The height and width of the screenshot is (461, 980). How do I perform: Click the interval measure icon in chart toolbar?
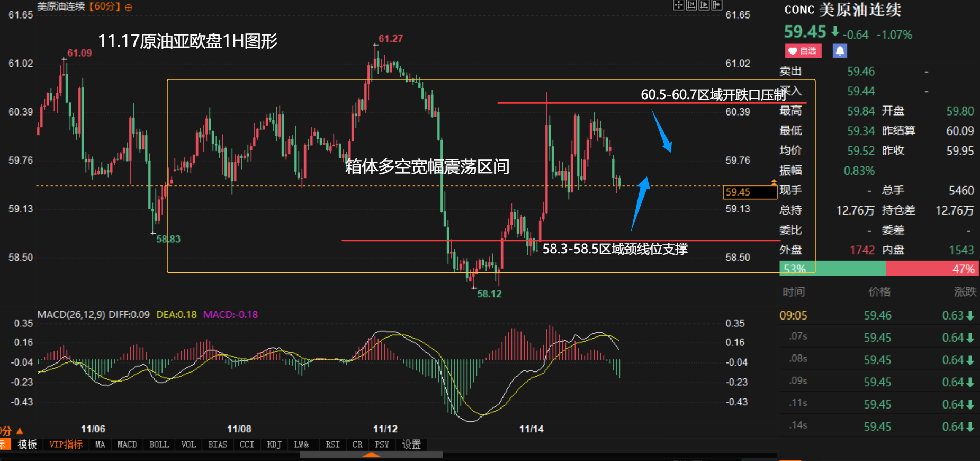691,5
